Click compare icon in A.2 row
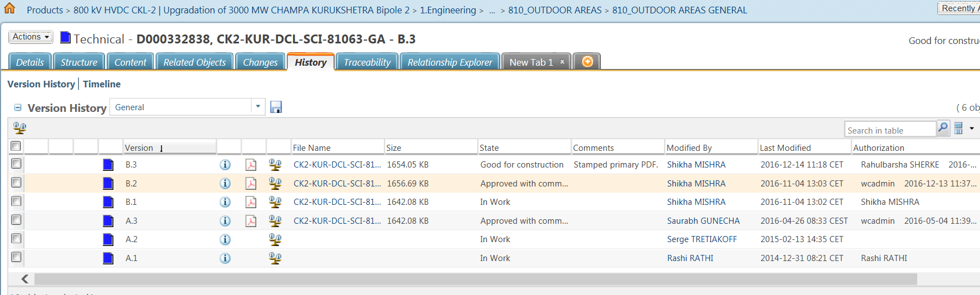Viewport: 980px width, 295px height. [x=275, y=239]
